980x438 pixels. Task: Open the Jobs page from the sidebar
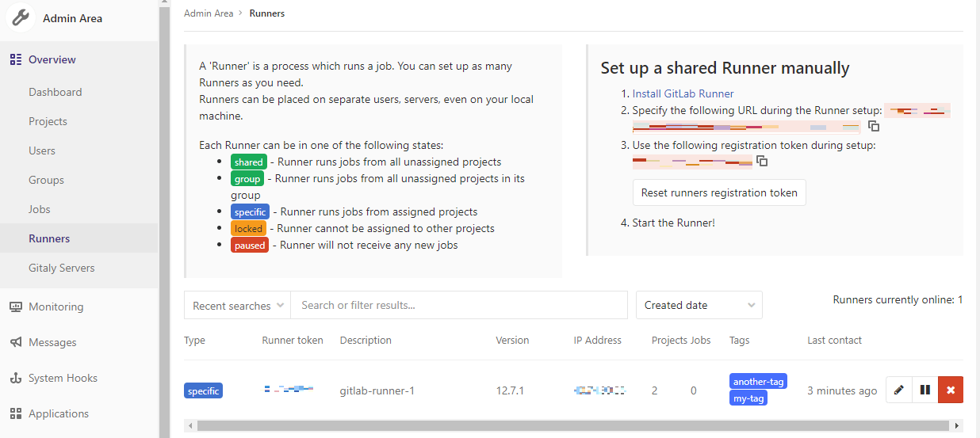[x=40, y=209]
